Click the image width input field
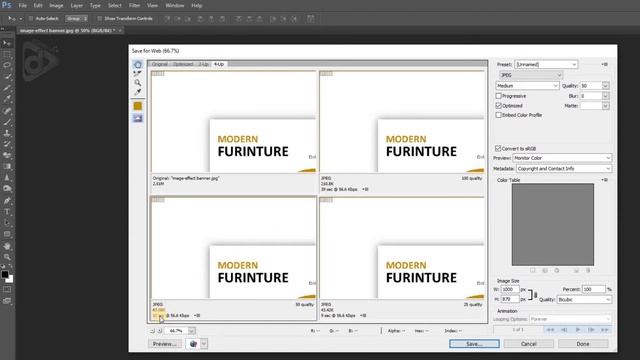Image resolution: width=640 pixels, height=360 pixels. tap(509, 289)
